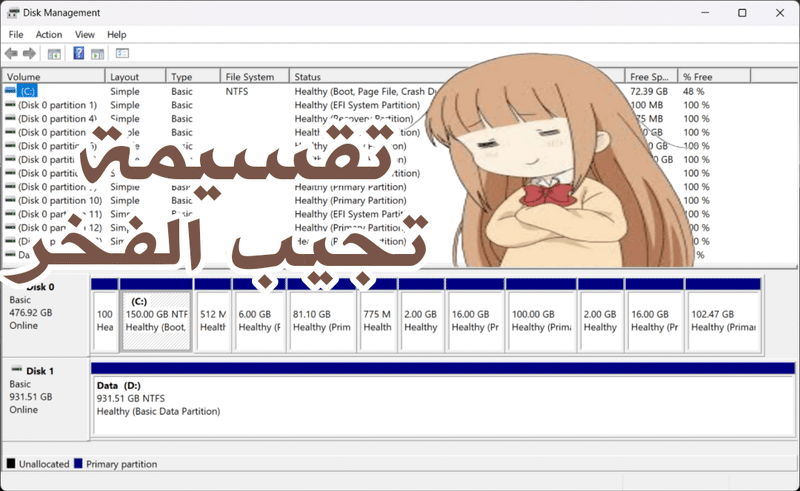This screenshot has width=800, height=491.
Task: Minimize the Disk Management window
Action: pyautogui.click(x=705, y=13)
